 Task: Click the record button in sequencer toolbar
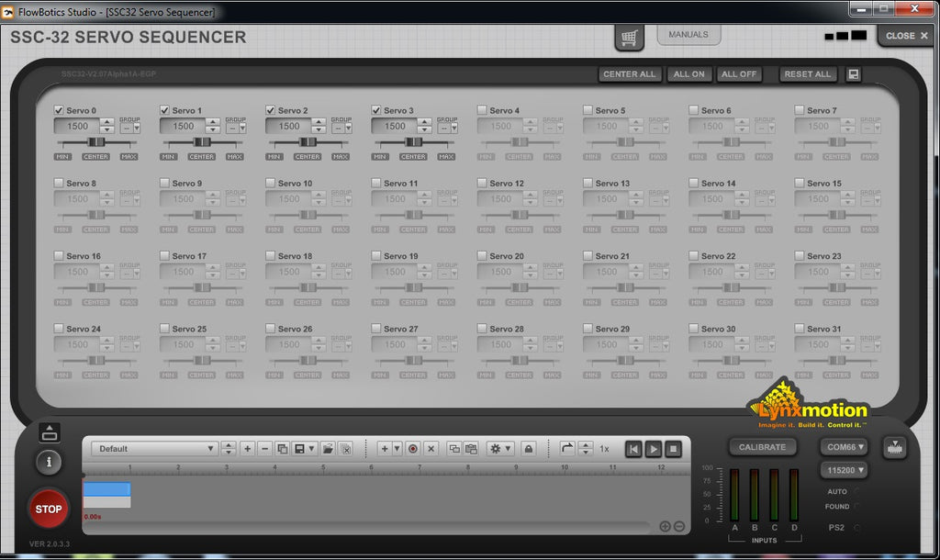413,449
